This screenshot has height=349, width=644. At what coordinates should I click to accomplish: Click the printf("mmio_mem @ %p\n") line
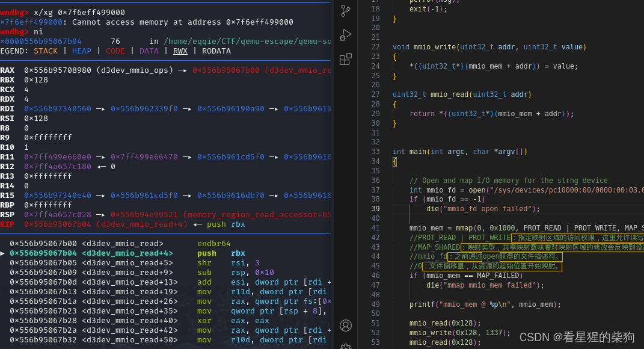[x=485, y=304]
